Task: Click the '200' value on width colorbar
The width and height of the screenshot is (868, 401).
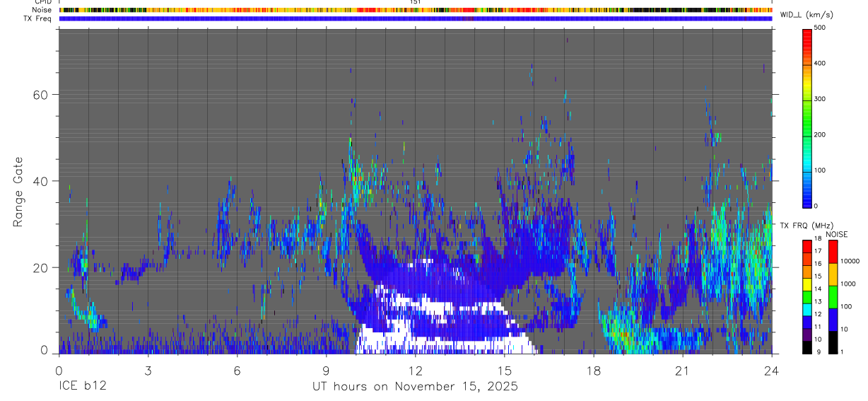Action: coord(819,134)
